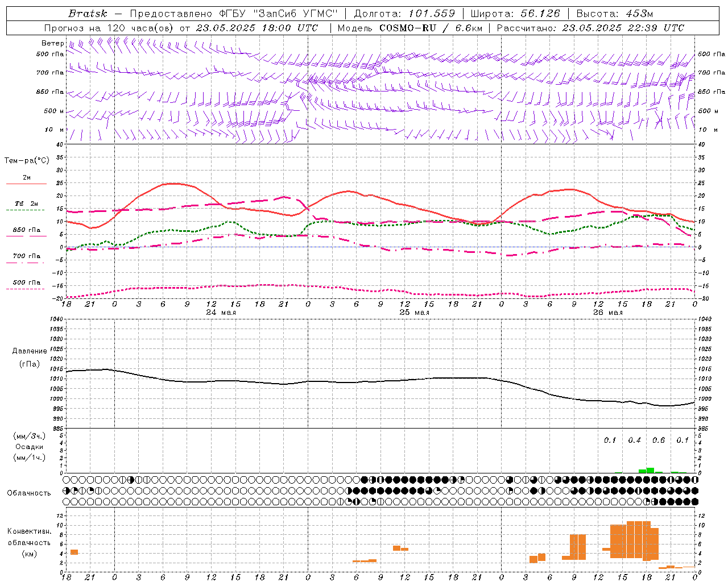Click the red 2м temperature legend line
728x582 pixels.
coord(26,184)
